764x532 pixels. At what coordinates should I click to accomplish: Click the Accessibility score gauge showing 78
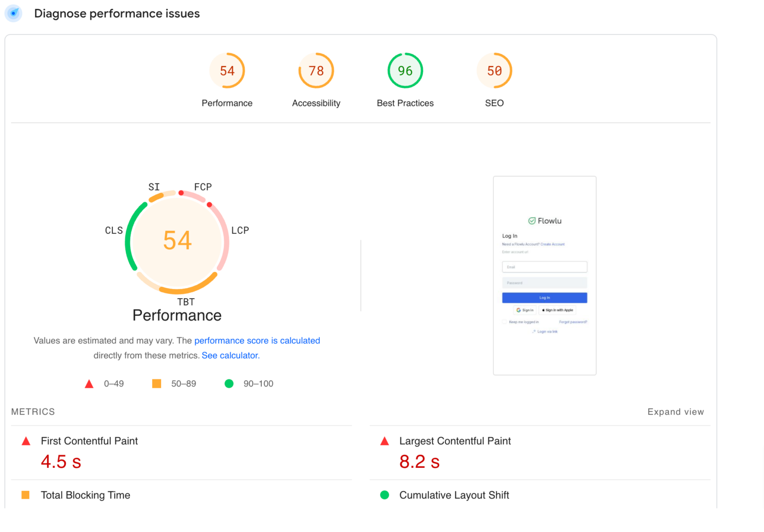pos(316,71)
